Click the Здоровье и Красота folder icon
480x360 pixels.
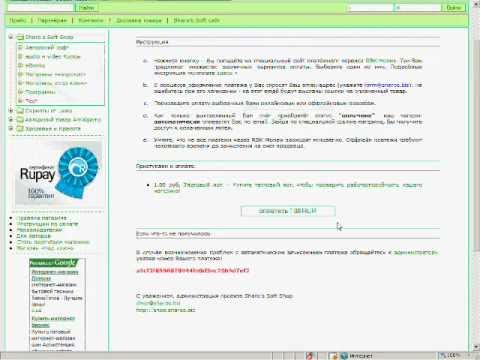click(20, 129)
